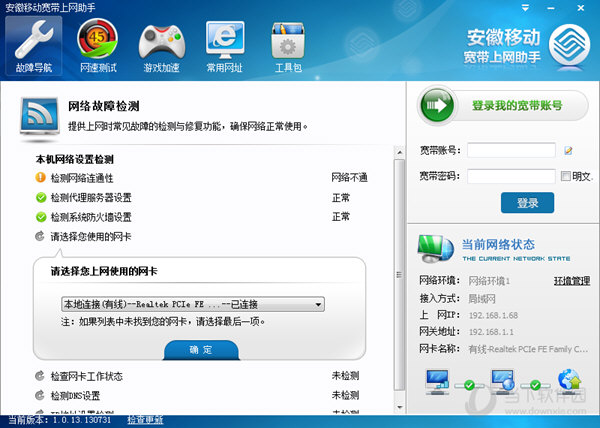Click the green check beside 检测代理服务器设置
Screen dimensions: 600x428
(41, 197)
